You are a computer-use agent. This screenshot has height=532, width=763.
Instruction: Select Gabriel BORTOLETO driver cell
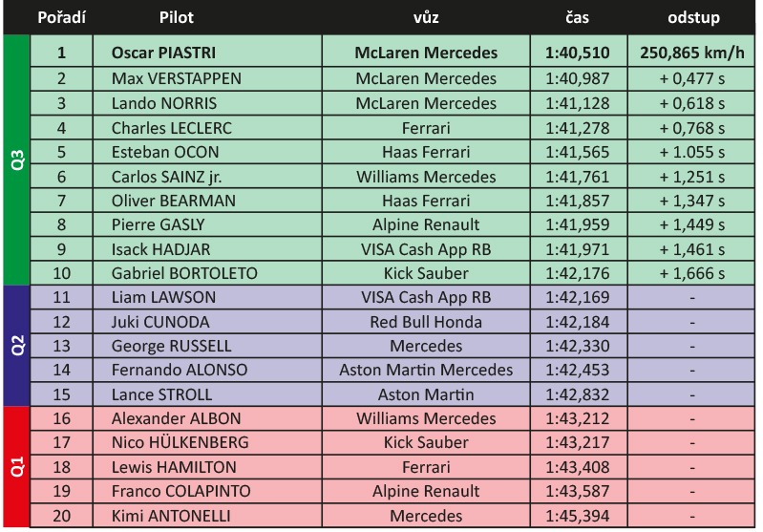(x=207, y=273)
